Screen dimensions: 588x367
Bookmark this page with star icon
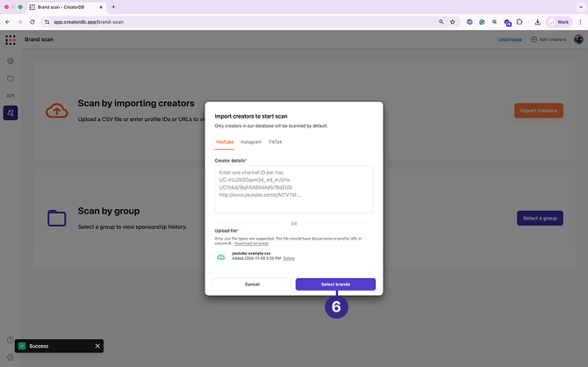pyautogui.click(x=453, y=21)
